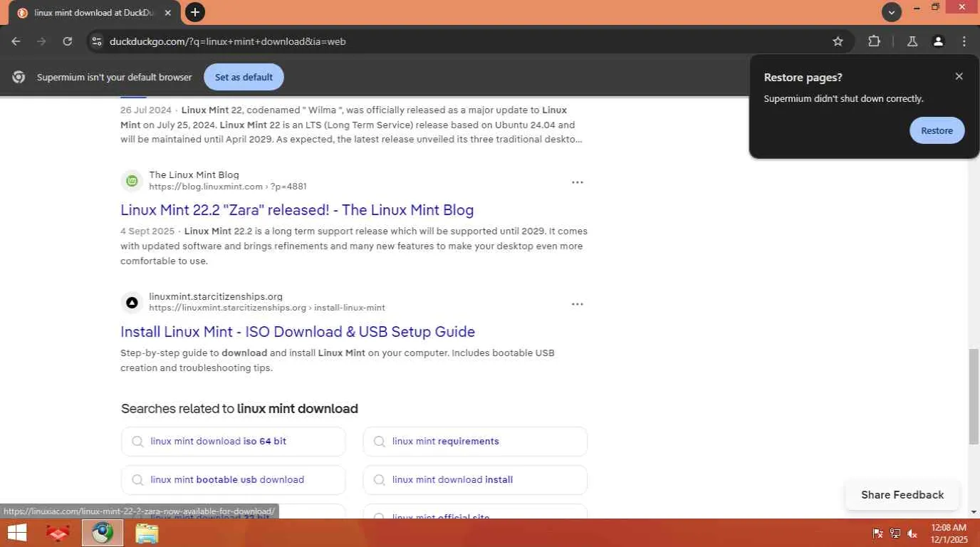
Task: Click the Restore button
Action: pos(937,130)
